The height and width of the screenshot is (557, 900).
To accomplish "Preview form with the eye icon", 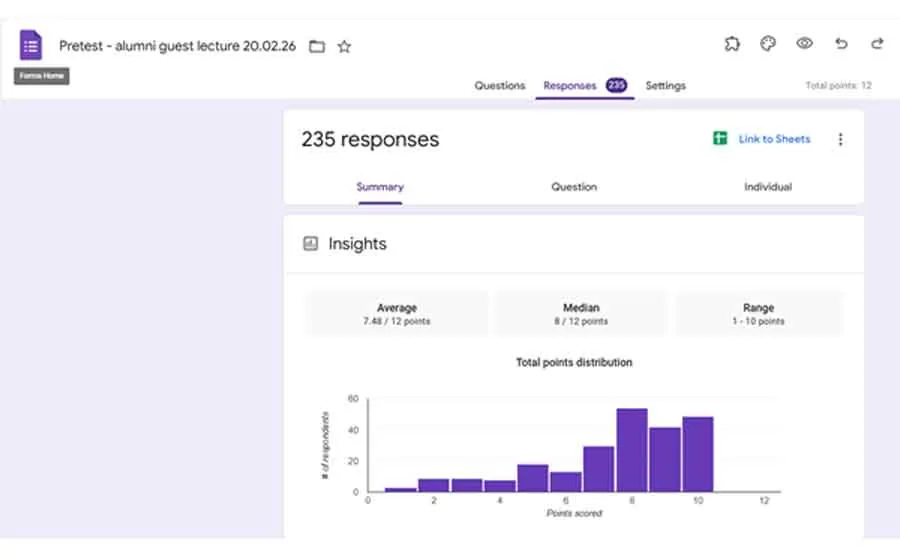I will [x=804, y=44].
